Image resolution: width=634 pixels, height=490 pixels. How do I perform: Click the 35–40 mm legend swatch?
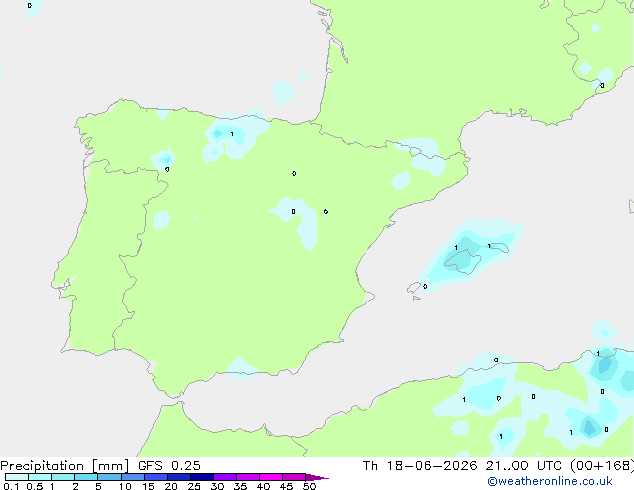[x=247, y=477]
